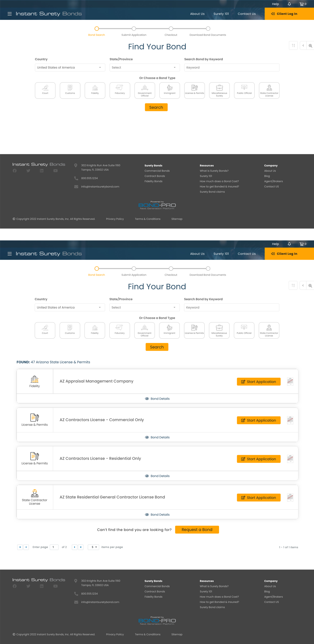Image resolution: width=314 pixels, height=644 pixels.
Task: Click info@instantsuretybond.com in results page footer
Action: (100, 602)
